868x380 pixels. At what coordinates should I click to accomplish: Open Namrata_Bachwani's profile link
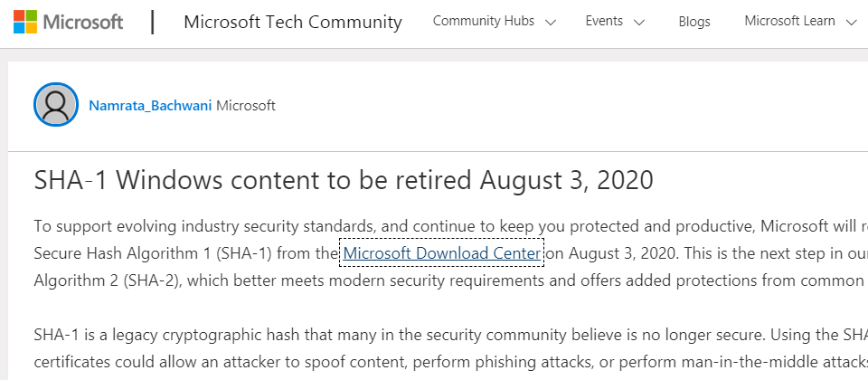tap(150, 105)
